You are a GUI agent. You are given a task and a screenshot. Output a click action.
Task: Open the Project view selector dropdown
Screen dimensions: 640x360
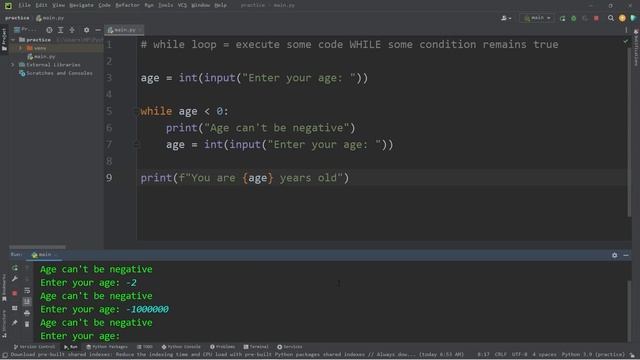click(25, 30)
